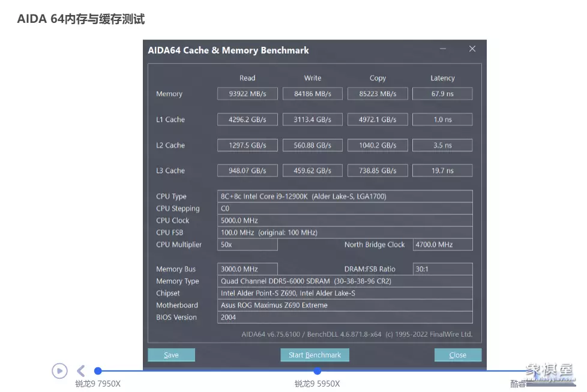Click the Copy column header
This screenshot has height=392, width=587.
click(378, 78)
